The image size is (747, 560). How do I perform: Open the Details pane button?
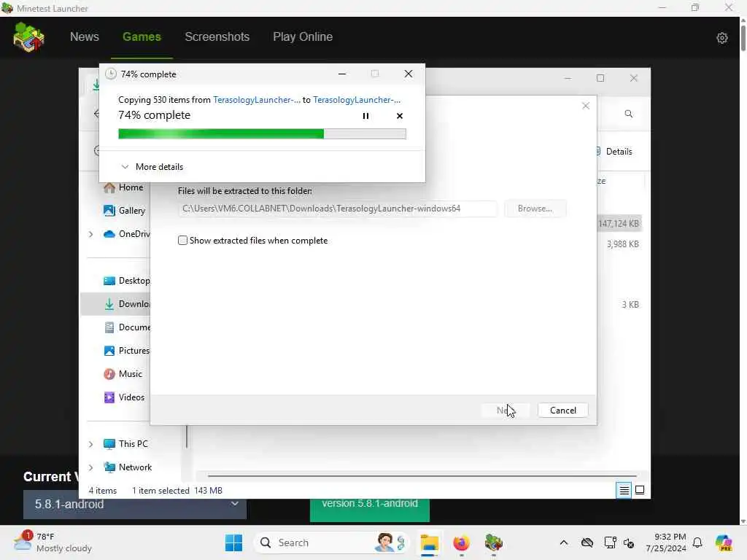[614, 152]
